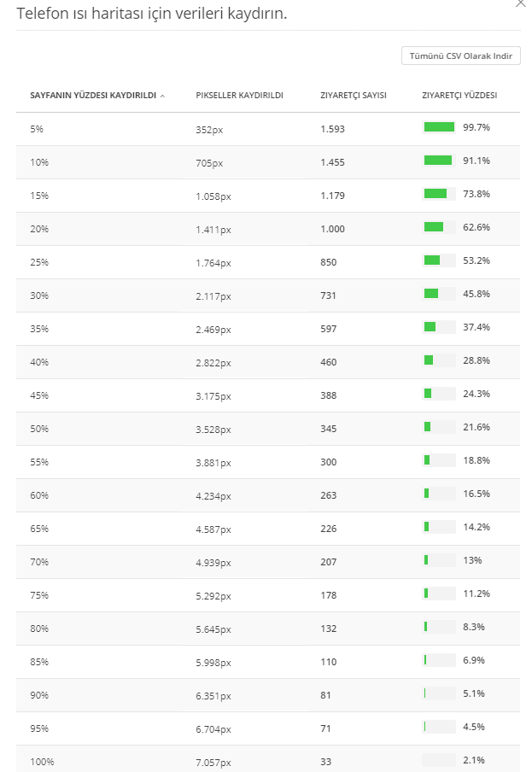Select the 5% scroll depth row label
Screen dimensions: 532x772
tap(35, 128)
